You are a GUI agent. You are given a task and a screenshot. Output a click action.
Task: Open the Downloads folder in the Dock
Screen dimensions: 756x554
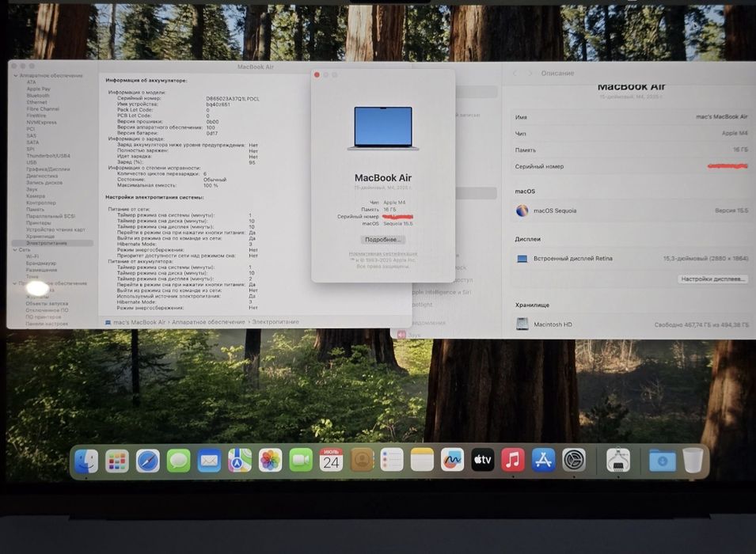click(663, 461)
